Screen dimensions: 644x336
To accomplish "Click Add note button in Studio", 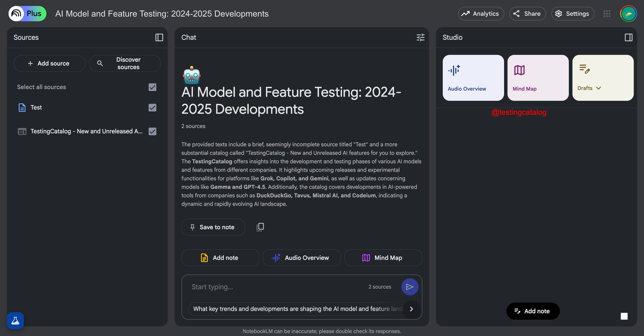I will tap(533, 311).
